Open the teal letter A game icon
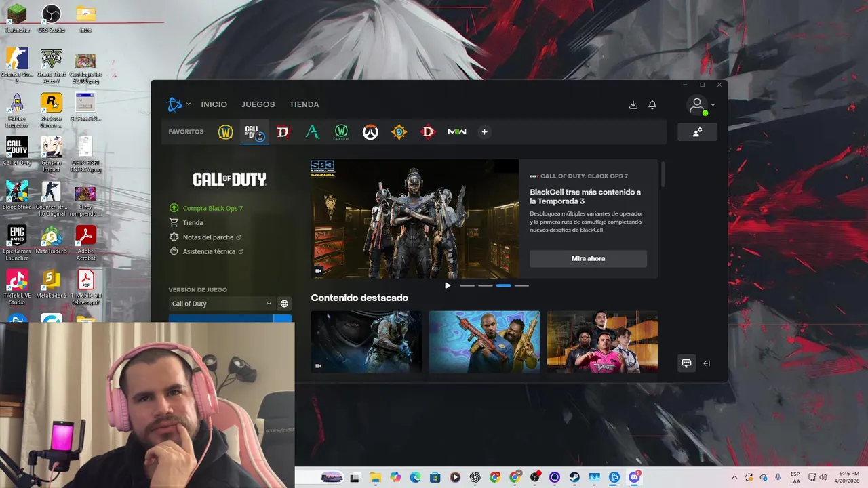The height and width of the screenshot is (488, 868). tap(312, 132)
